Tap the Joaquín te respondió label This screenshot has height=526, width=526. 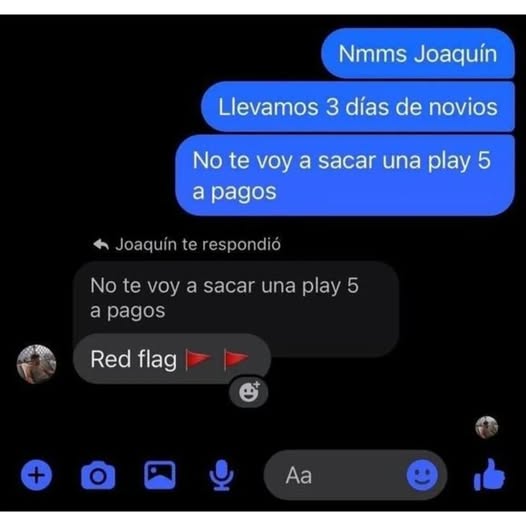click(x=198, y=245)
